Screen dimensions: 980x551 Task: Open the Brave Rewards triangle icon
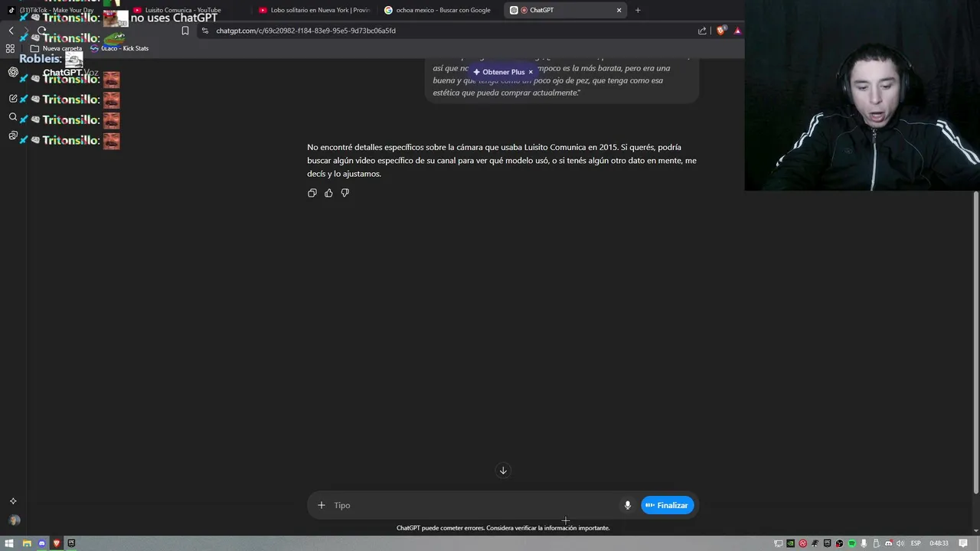[737, 31]
